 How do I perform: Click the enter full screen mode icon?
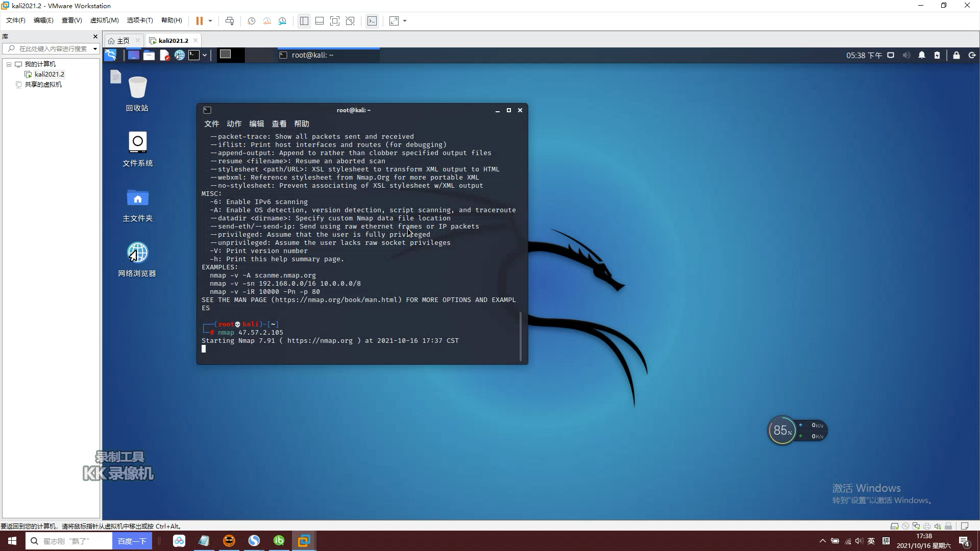[x=335, y=21]
